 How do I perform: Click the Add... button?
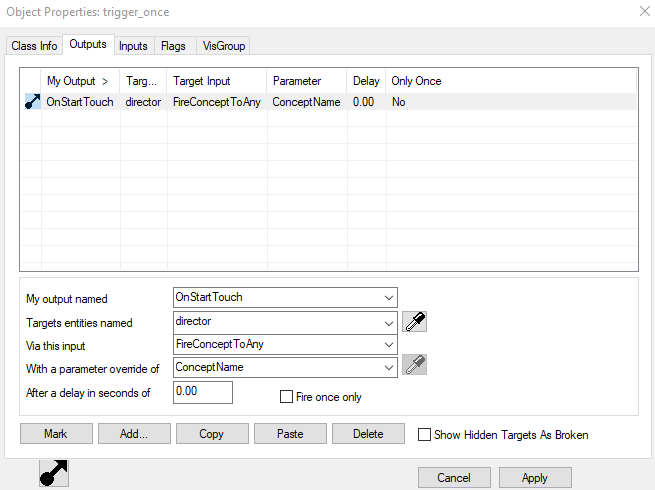134,434
